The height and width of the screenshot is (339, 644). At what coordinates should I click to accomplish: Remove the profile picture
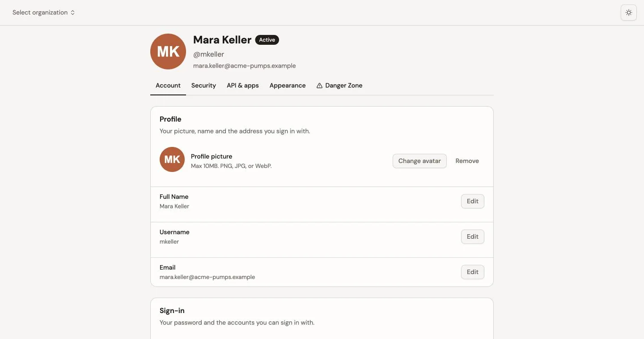coord(467,161)
